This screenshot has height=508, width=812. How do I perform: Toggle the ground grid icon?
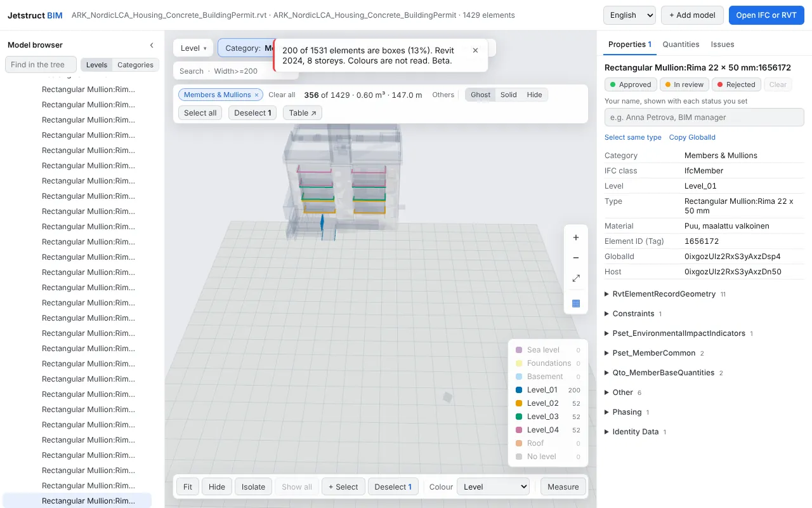click(x=576, y=303)
